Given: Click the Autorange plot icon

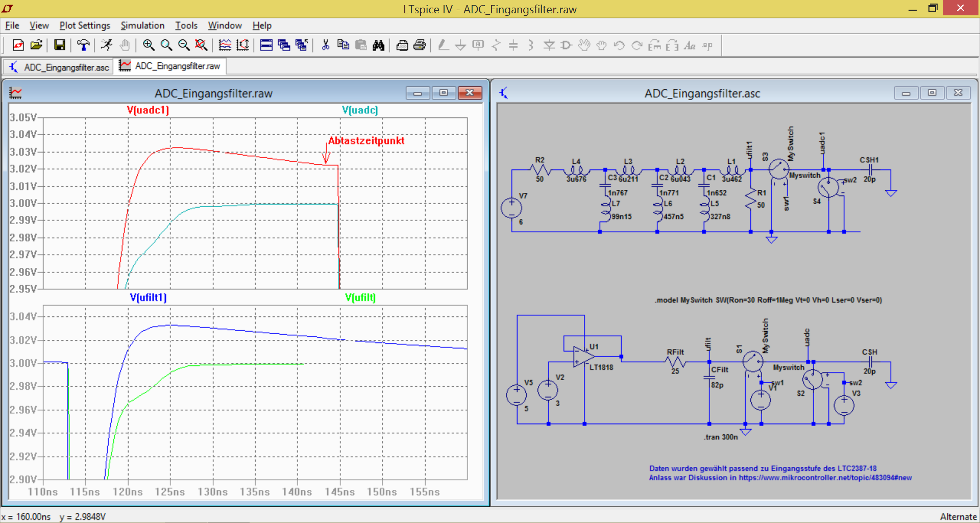Looking at the screenshot, I should pos(225,45).
